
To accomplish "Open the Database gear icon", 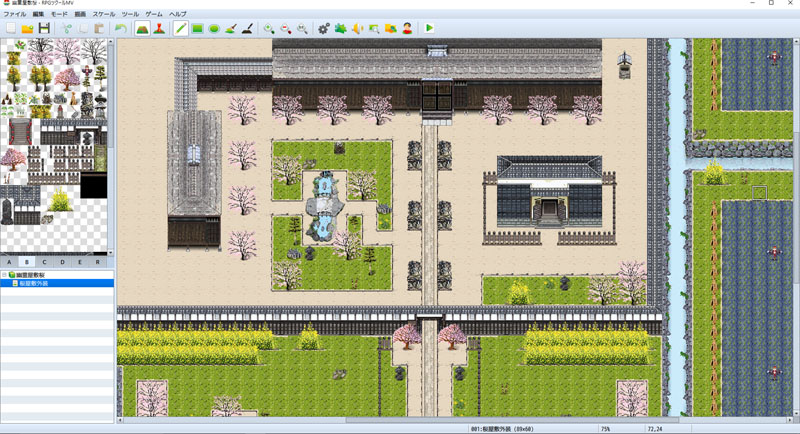I will pos(324,29).
